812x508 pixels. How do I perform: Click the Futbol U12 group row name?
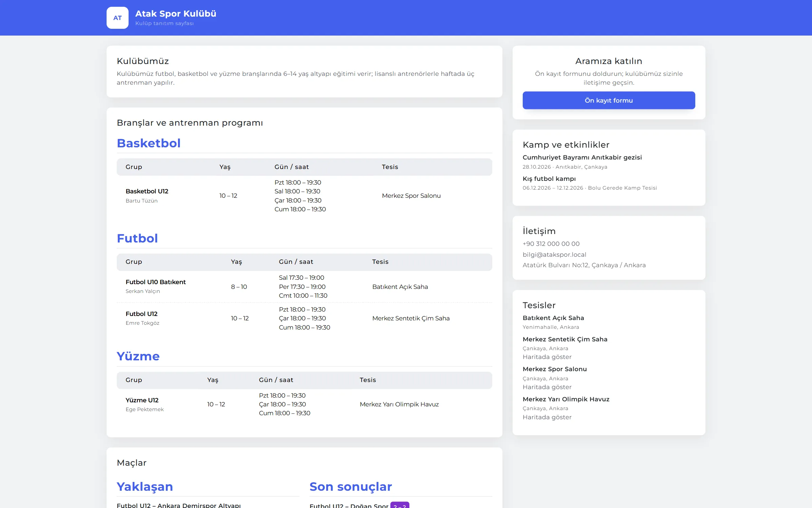(x=141, y=314)
